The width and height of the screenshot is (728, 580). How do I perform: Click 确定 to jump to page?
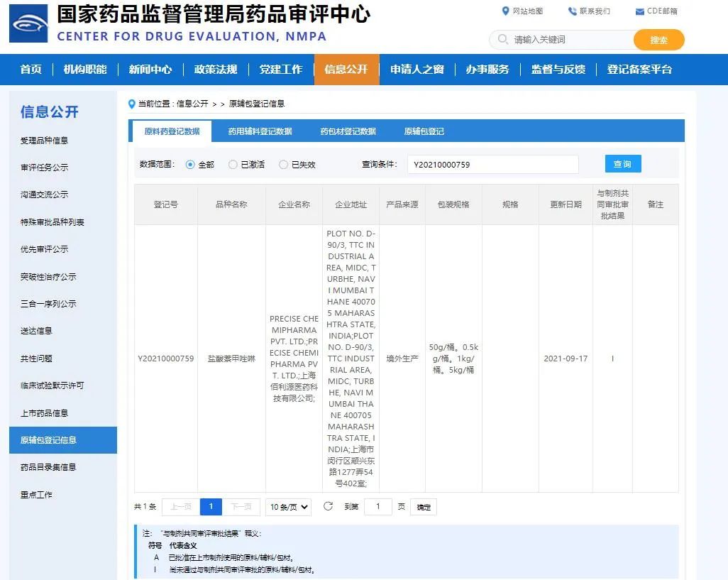[x=424, y=507]
